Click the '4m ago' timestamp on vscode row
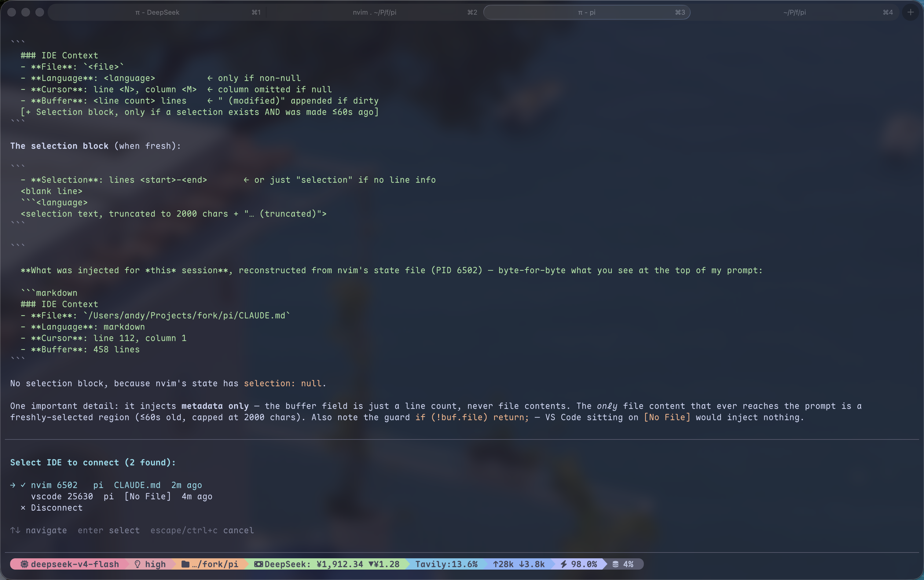Viewport: 924px width, 580px height. [x=197, y=496]
